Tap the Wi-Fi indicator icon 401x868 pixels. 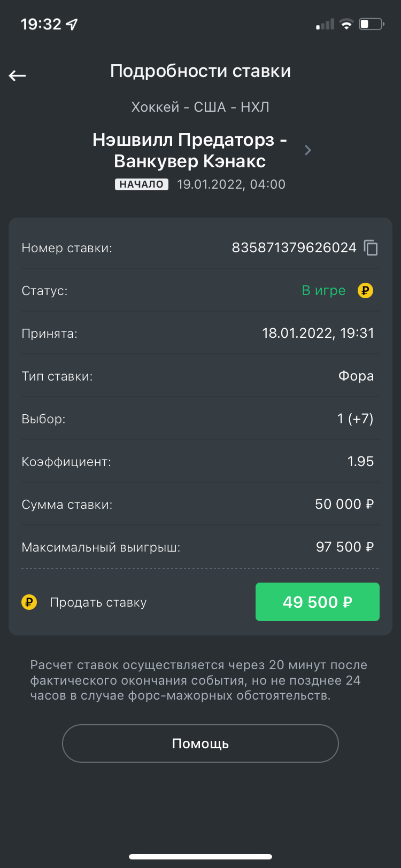(x=346, y=24)
